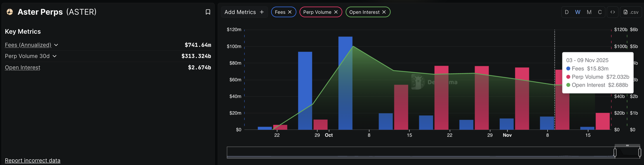
Task: Click the tooltip Fees $15.83m entry
Action: [x=587, y=68]
